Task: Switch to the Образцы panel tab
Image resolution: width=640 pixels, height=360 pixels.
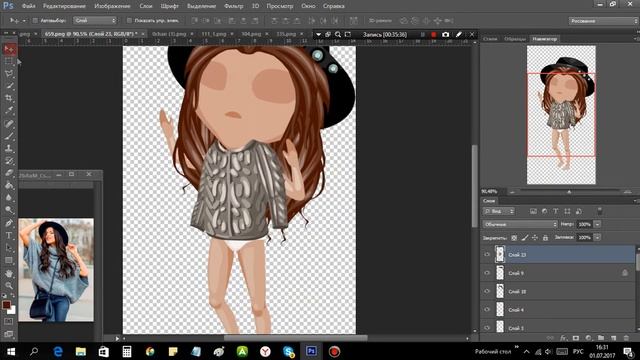Action: click(515, 39)
